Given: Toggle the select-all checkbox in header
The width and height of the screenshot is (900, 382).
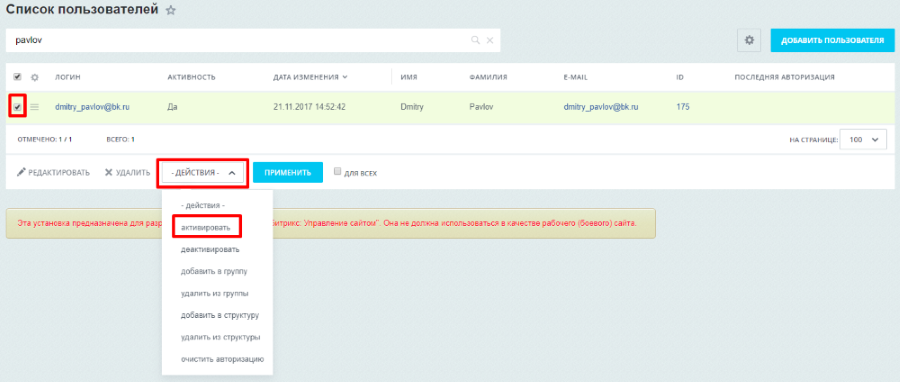Looking at the screenshot, I should pyautogui.click(x=17, y=77).
